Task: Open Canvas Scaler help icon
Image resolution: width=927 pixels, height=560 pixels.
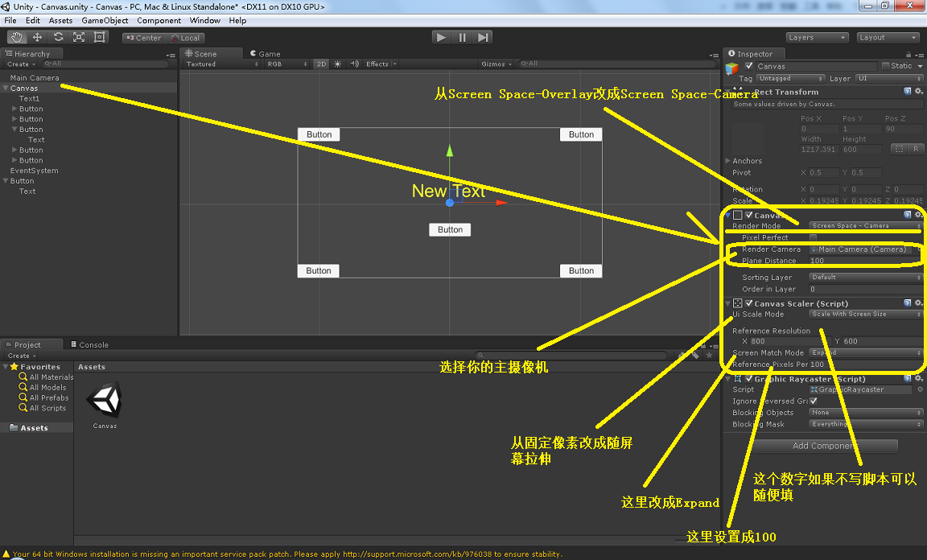Action: (908, 303)
